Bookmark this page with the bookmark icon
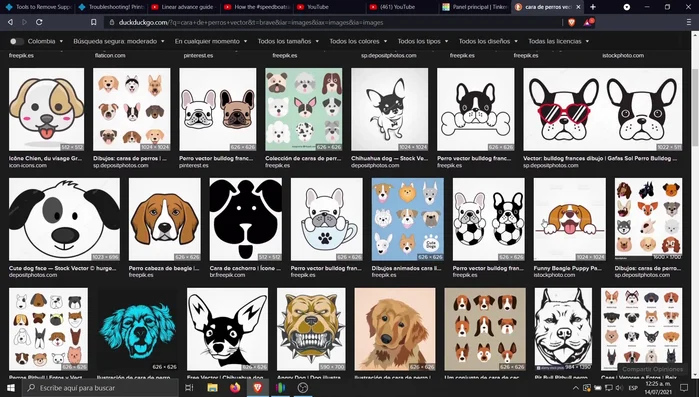The width and height of the screenshot is (699, 397). coord(93,22)
